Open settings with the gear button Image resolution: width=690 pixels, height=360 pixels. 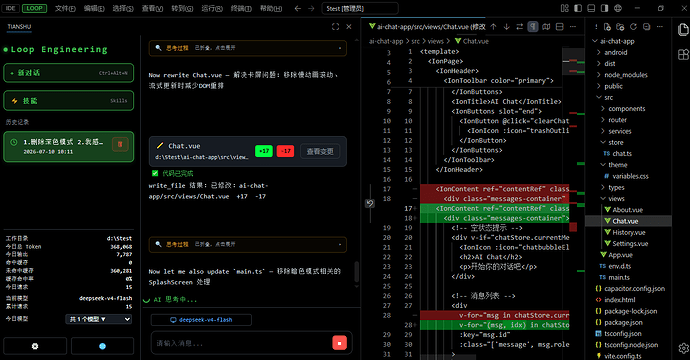pos(35,346)
